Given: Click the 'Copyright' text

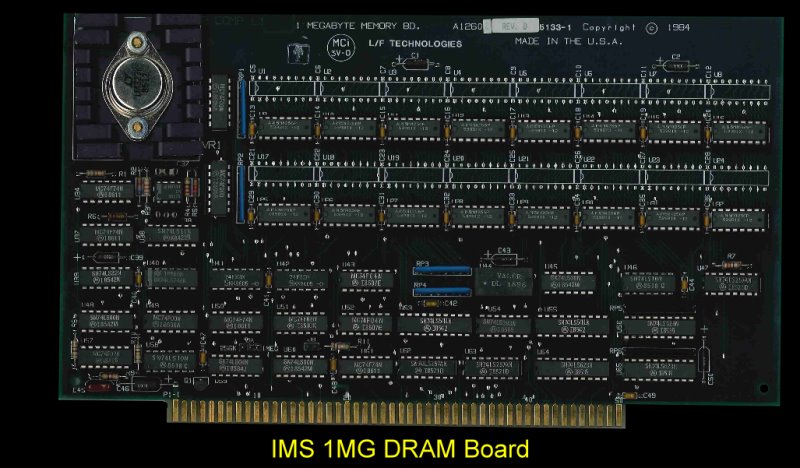Looking at the screenshot, I should point(609,28).
